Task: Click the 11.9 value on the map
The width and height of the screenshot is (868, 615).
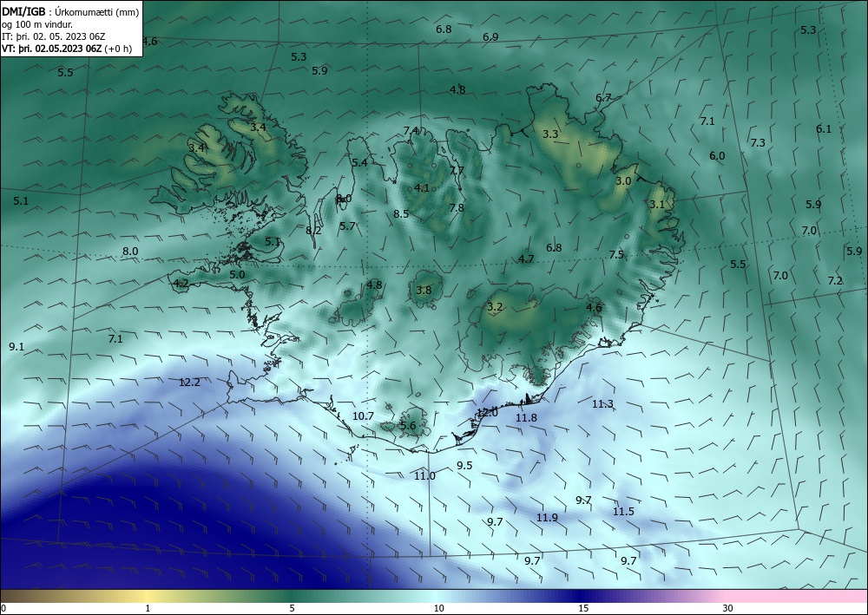Action: click(x=547, y=518)
